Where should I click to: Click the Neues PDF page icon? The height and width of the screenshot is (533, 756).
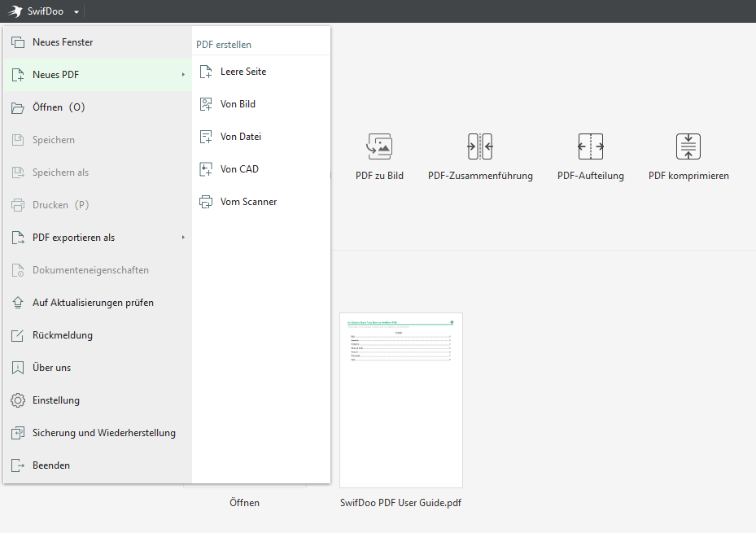pos(18,75)
